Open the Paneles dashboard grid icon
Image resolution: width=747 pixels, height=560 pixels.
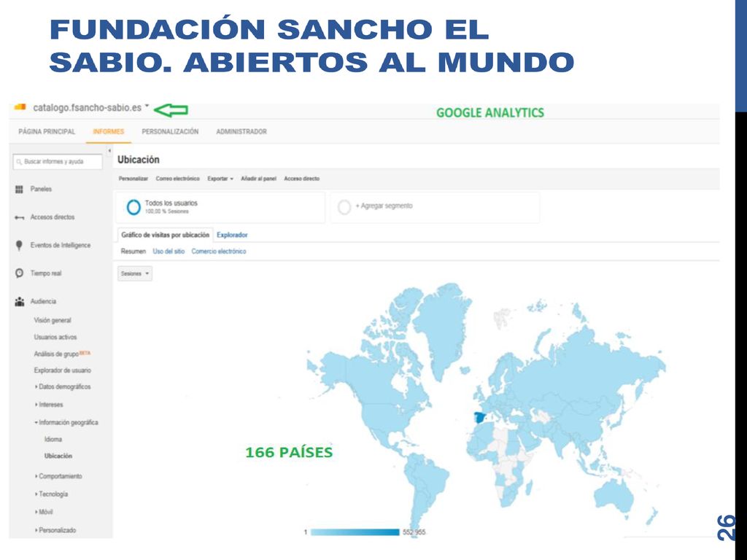click(19, 190)
